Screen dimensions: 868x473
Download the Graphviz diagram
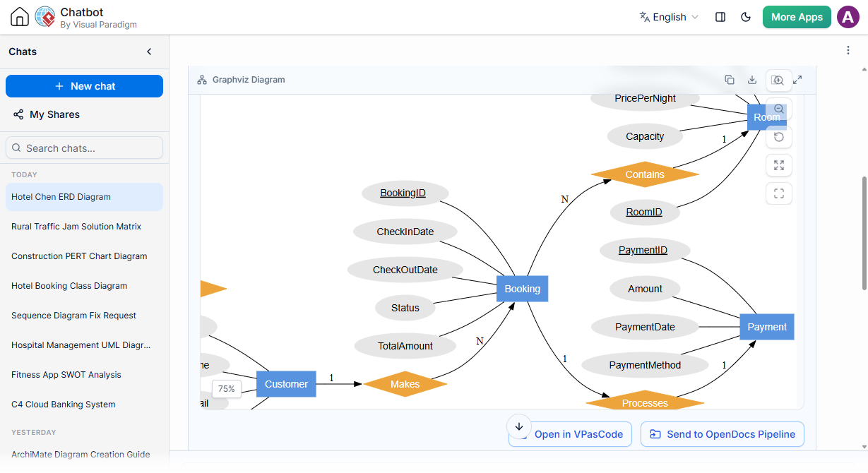click(x=752, y=80)
